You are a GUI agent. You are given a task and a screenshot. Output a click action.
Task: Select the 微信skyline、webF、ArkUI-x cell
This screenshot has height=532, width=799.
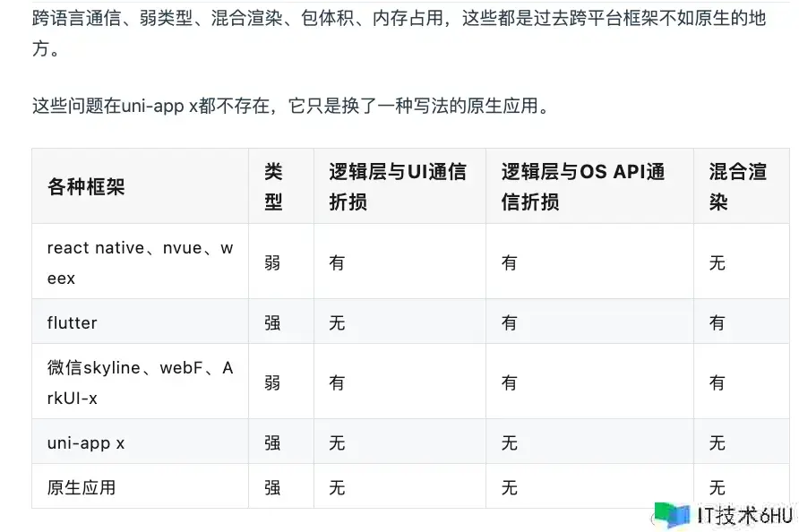pos(140,382)
